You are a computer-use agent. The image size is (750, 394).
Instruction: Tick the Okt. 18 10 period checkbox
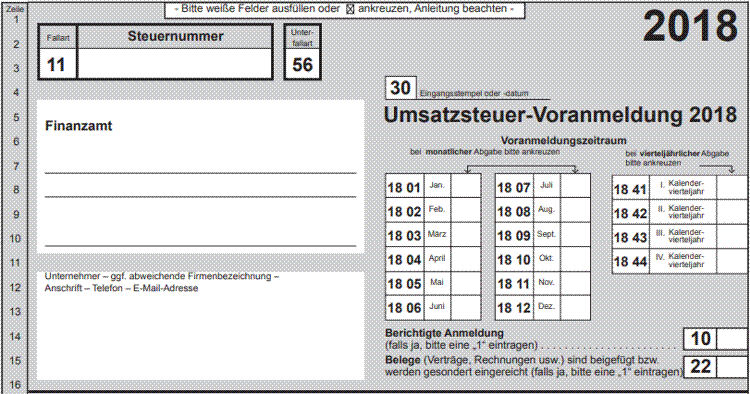point(575,259)
